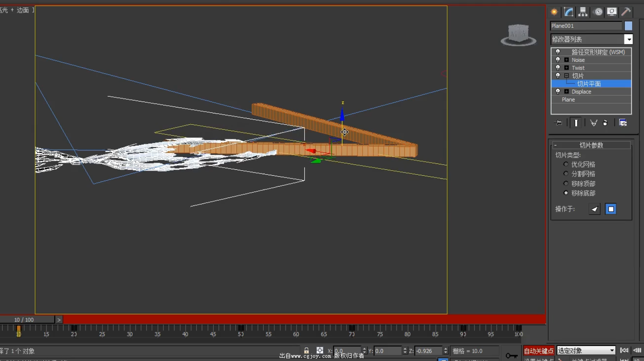Toggle absolute/offset transform type-in icon
644x361 pixels.
point(320,351)
